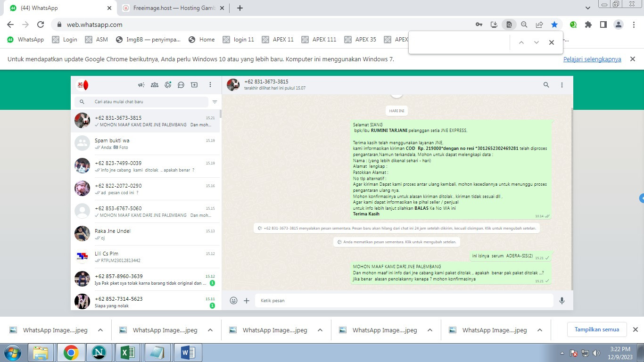Toggle the unread chats filter icon
The height and width of the screenshot is (362, 644).
(x=215, y=102)
